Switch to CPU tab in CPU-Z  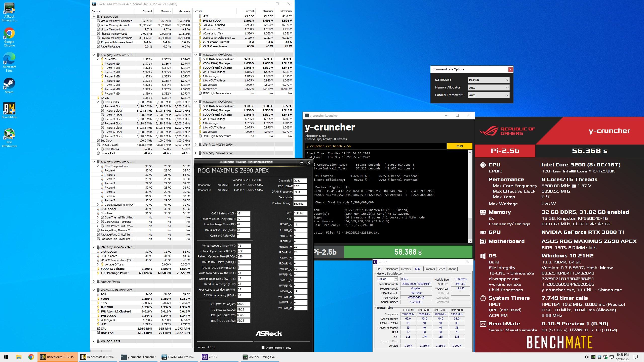point(379,269)
